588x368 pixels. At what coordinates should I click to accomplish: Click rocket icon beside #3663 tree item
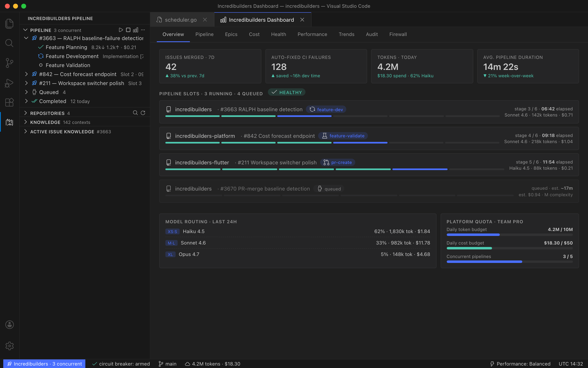point(35,38)
